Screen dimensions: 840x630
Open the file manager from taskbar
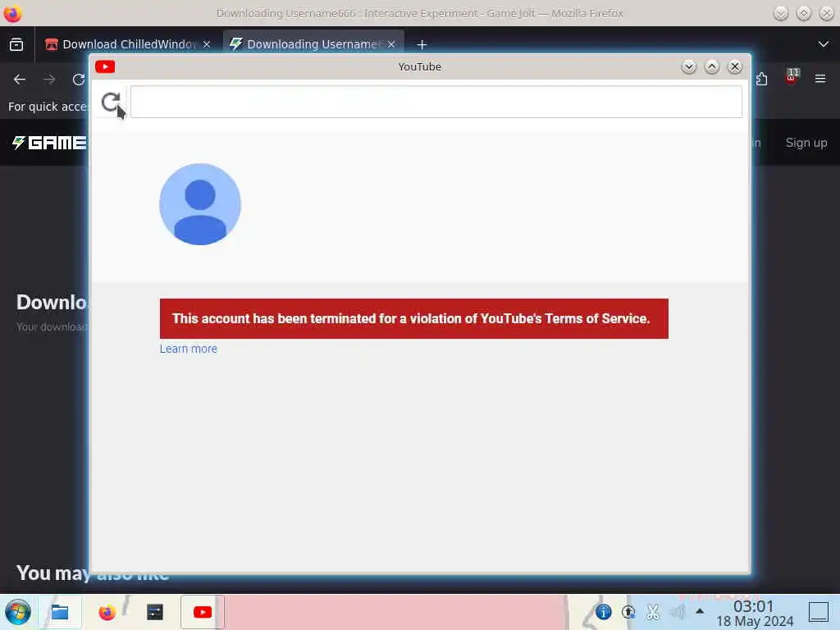point(59,612)
